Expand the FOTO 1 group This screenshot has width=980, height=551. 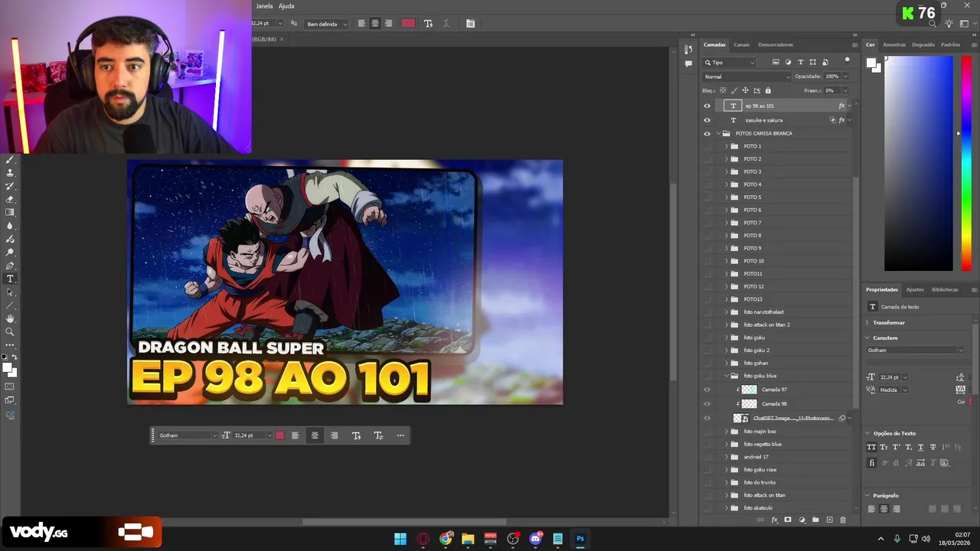(x=727, y=146)
